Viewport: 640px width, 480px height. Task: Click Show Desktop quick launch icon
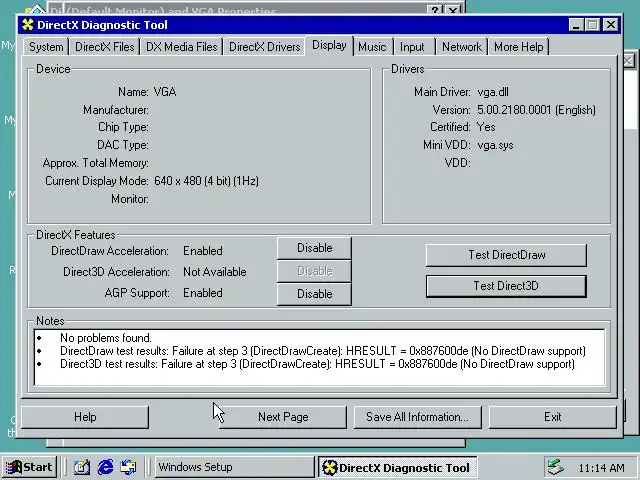tap(82, 467)
